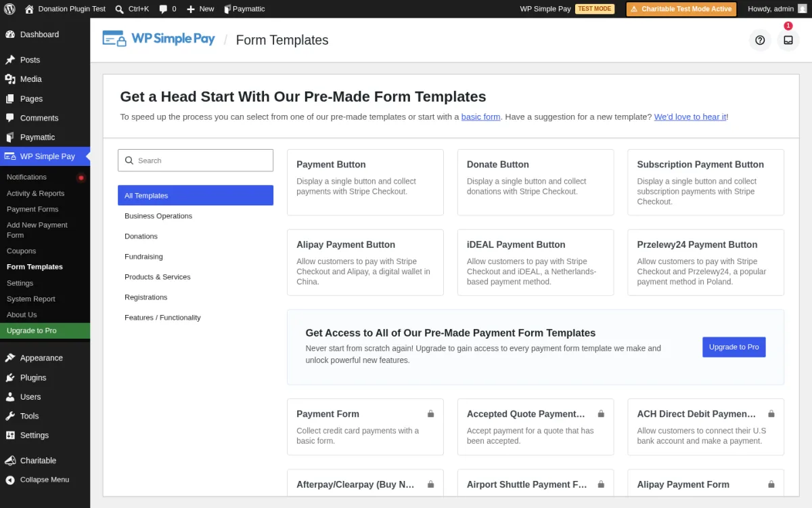This screenshot has height=508, width=812.
Task: Click the lock icon on Payment Form
Action: coord(430,414)
